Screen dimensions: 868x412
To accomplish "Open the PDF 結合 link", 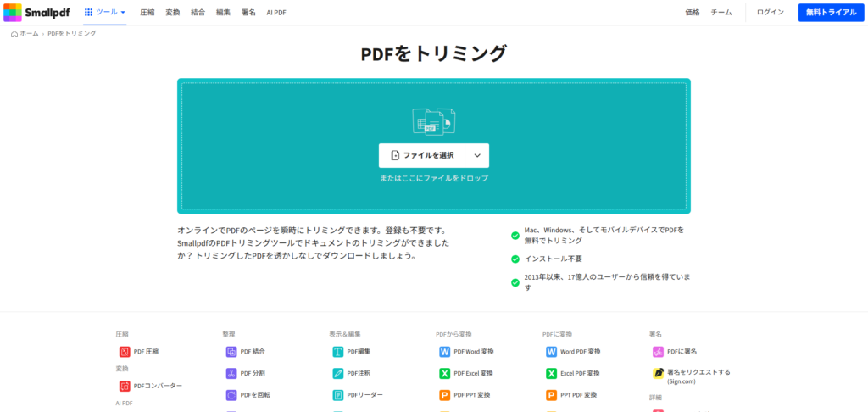I will click(x=253, y=352).
